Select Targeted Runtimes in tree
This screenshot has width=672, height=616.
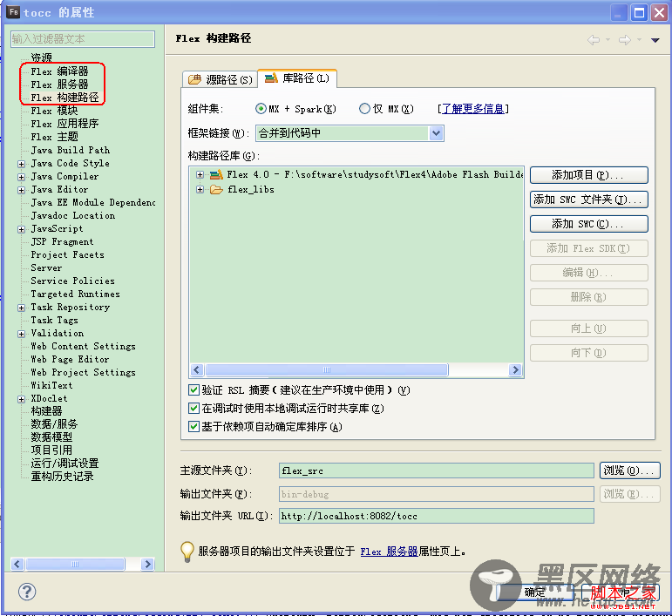click(x=76, y=294)
